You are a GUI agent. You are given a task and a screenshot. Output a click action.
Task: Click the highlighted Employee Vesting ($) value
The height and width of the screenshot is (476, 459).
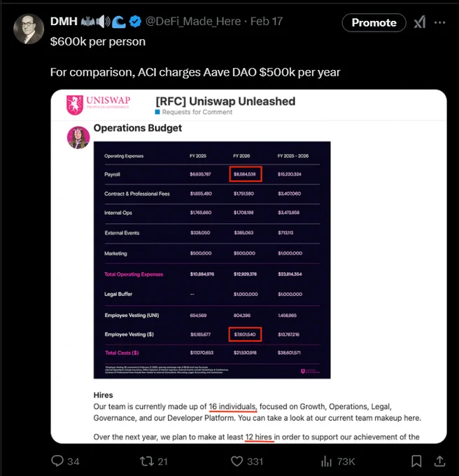(245, 334)
